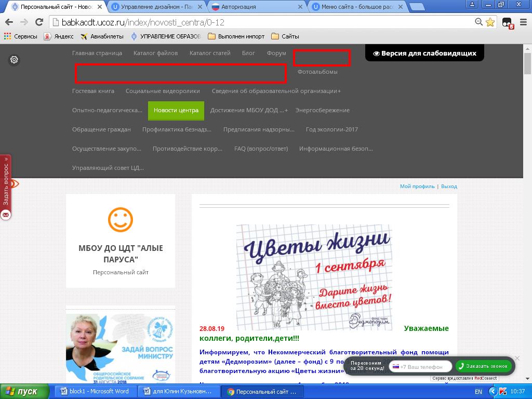Viewport: 532px width, 399px height.
Task: Toggle Версия для слабовидящих mode
Action: [x=424, y=54]
